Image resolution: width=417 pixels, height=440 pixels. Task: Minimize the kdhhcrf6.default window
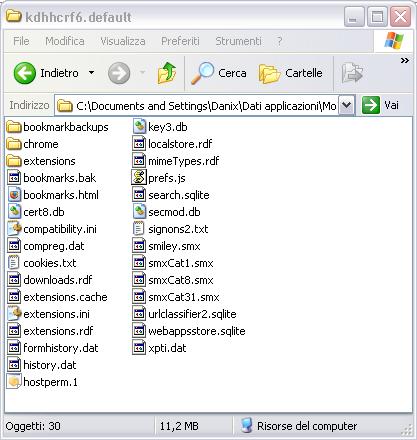tap(354, 17)
